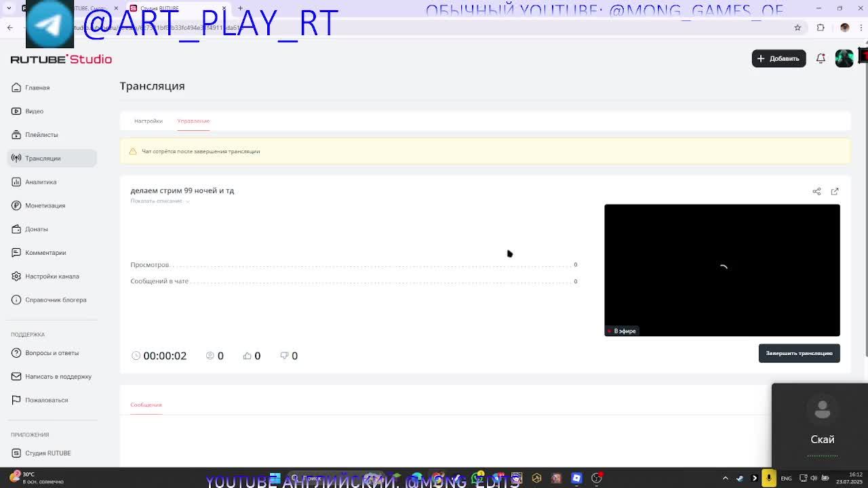Image resolution: width=868 pixels, height=488 pixels.
Task: Open browser extensions icon
Action: (821, 28)
